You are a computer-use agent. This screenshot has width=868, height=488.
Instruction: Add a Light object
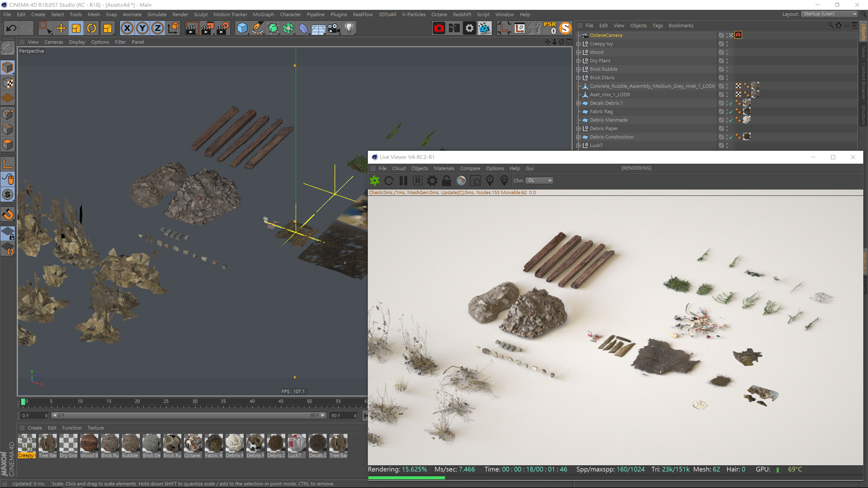tap(349, 28)
